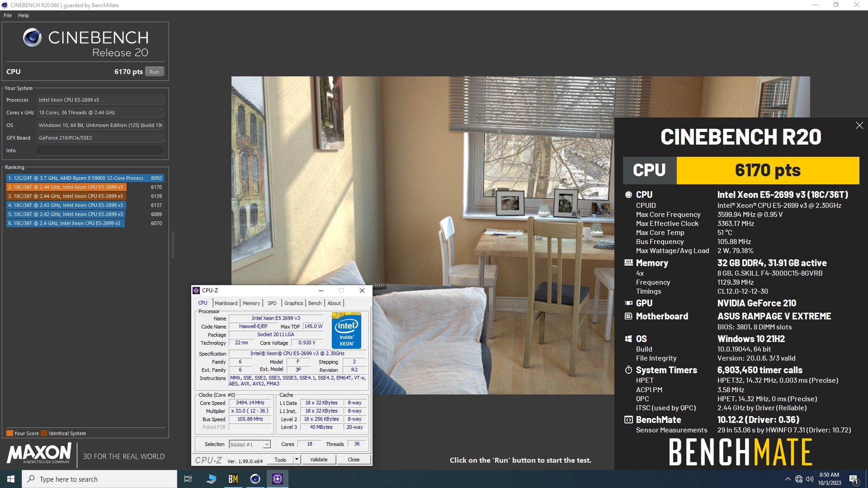Image resolution: width=868 pixels, height=488 pixels.
Task: Switch to the CPU tab in CPU-Z
Action: pyautogui.click(x=203, y=303)
